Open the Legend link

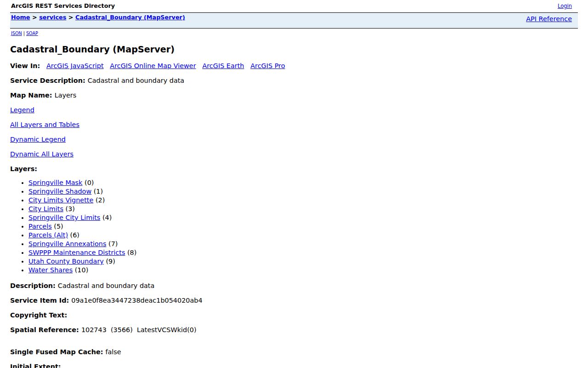point(22,110)
